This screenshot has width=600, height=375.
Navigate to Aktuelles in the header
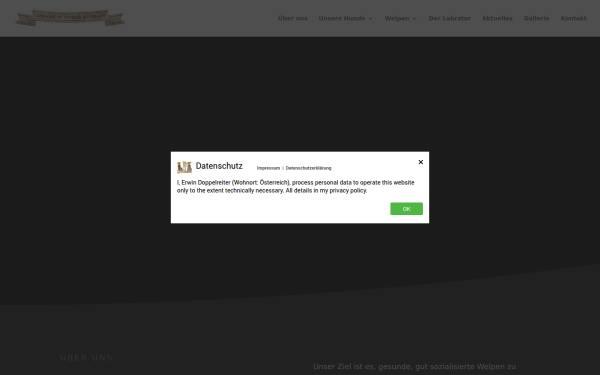tap(497, 18)
